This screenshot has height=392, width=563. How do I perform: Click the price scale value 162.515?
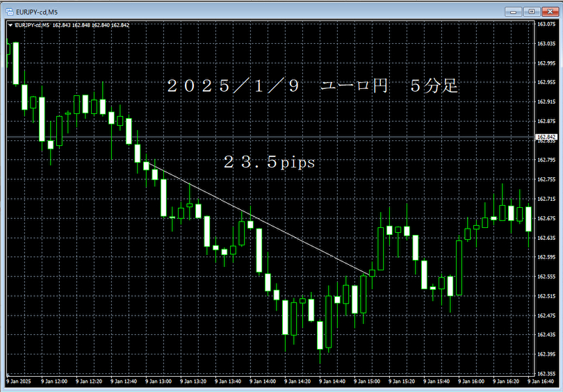pos(546,296)
